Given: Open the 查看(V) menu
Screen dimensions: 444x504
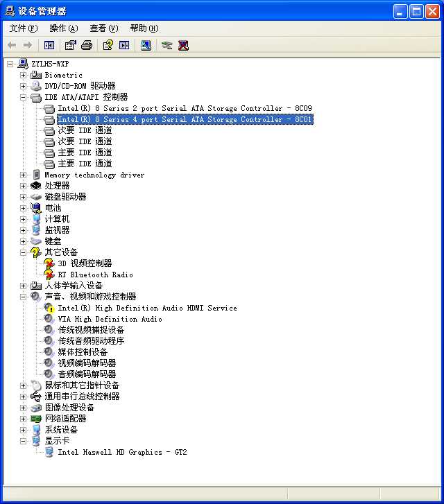Looking at the screenshot, I should (104, 28).
